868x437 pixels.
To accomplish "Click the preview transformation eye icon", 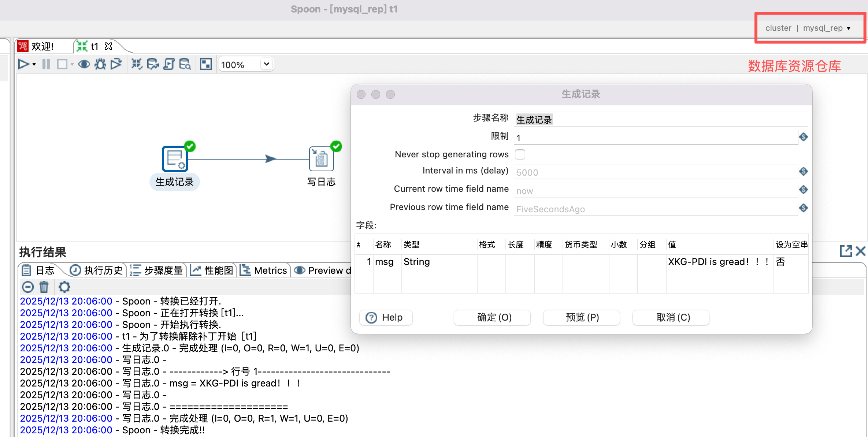I will click(84, 64).
